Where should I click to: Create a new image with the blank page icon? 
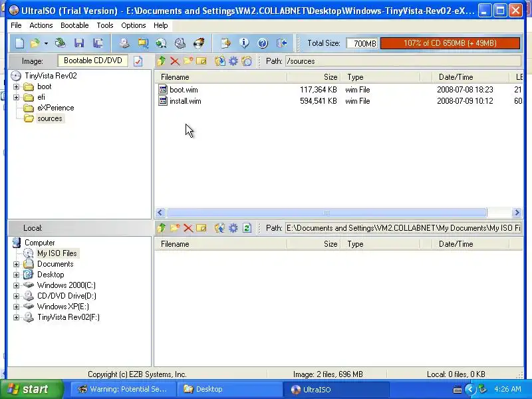(19, 43)
